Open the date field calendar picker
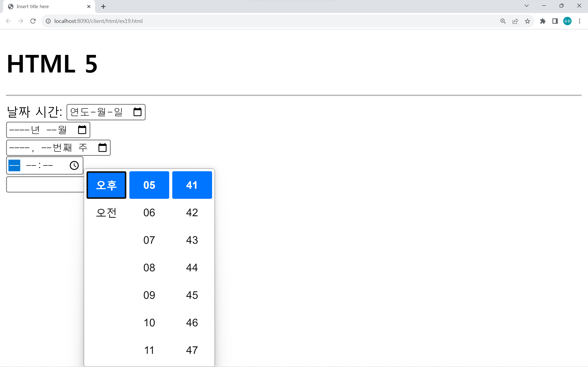Viewport: 588px width, 367px height. click(x=137, y=112)
